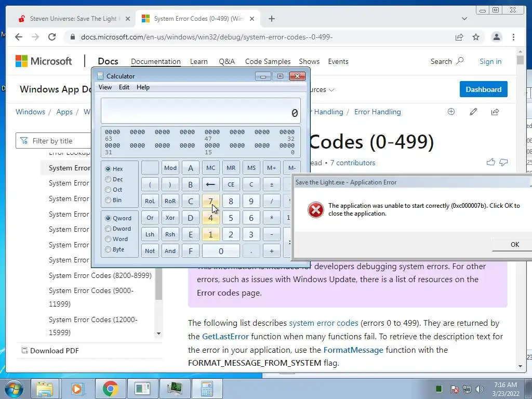Click the pencil edit icon near breadcrumbs
Image resolution: width=532 pixels, height=399 pixels.
click(x=473, y=112)
